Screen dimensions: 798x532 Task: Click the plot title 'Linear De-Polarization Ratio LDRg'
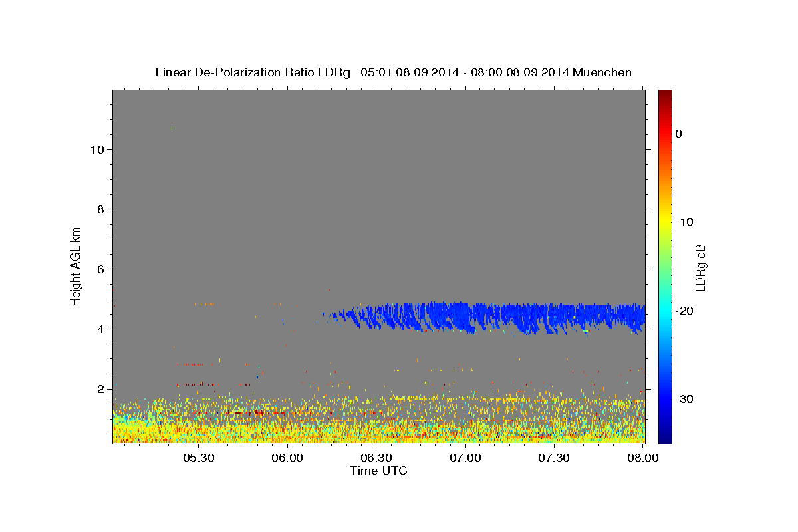pos(252,72)
